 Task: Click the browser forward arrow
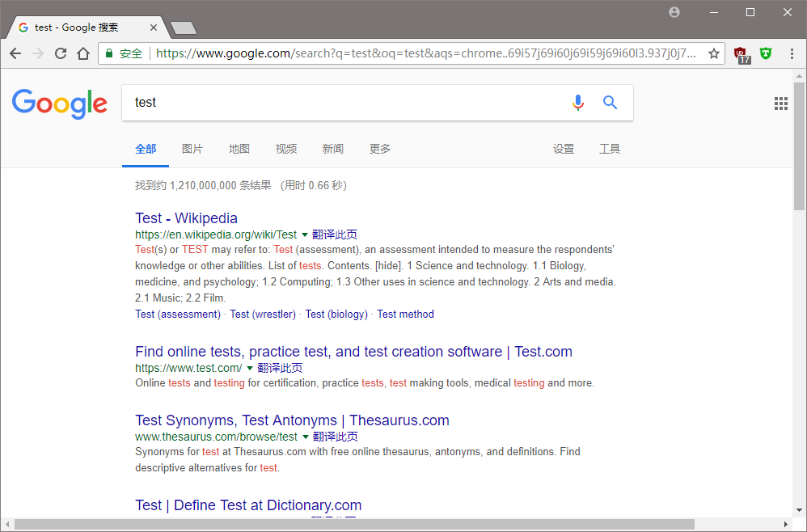38,53
